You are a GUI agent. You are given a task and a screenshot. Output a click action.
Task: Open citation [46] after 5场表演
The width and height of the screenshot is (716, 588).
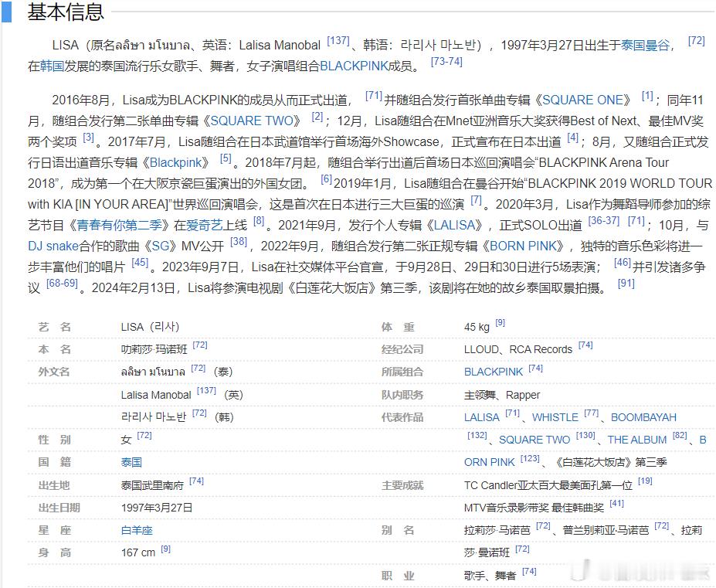coord(623,263)
